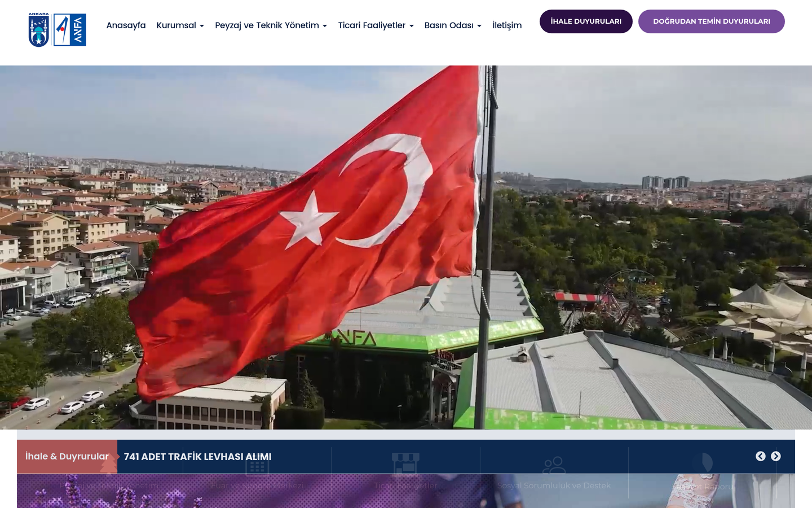The height and width of the screenshot is (508, 812).
Task: Click the Sosyal Sorumluluk people icon
Action: 554,465
